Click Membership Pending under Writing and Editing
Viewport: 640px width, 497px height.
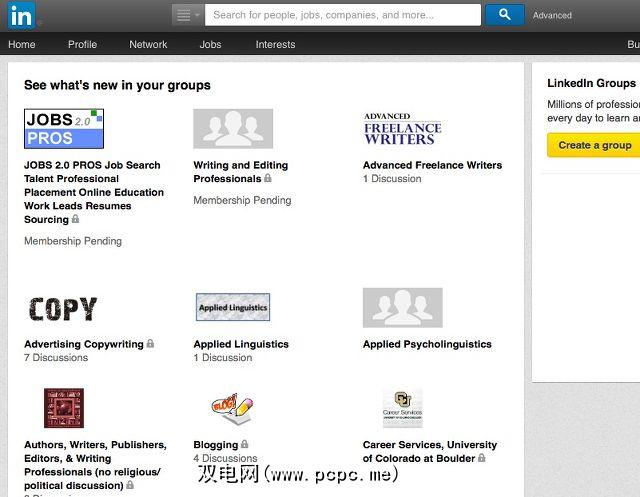(x=242, y=200)
